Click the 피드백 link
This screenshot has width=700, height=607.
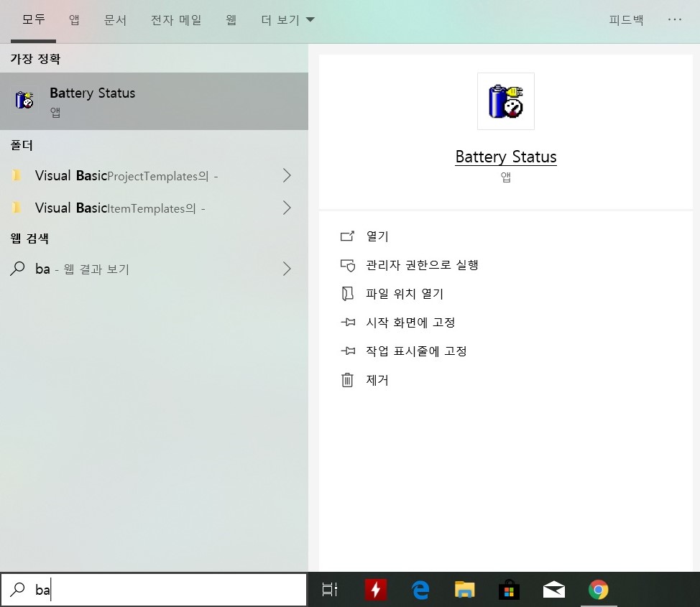pyautogui.click(x=625, y=19)
